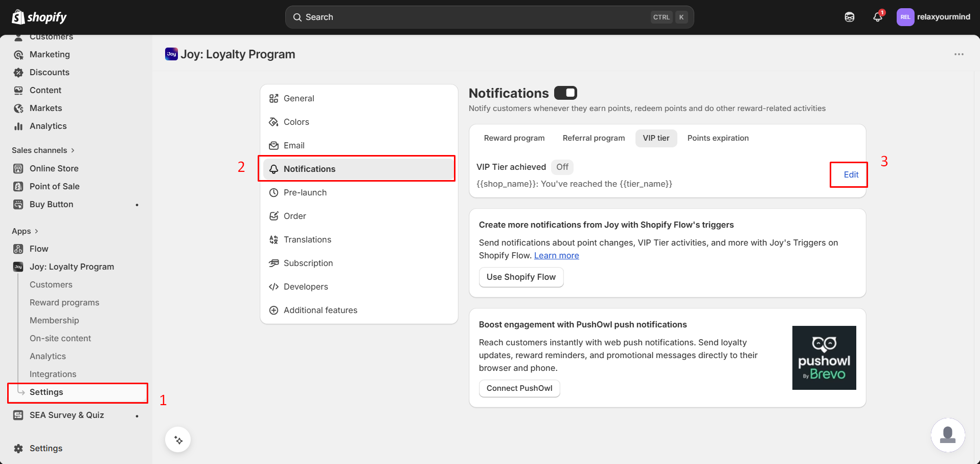This screenshot has width=980, height=464.
Task: Click the Joy logo in page header
Action: 171,54
